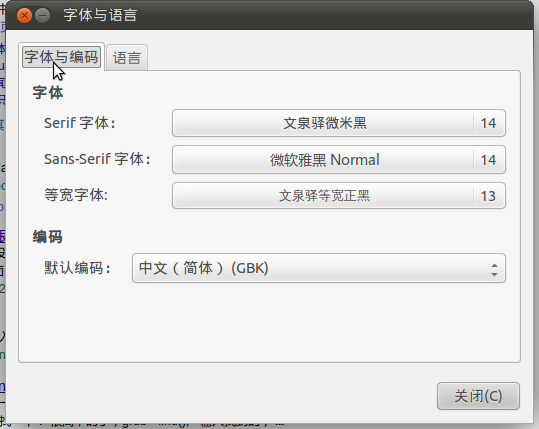
Task: Select the Sans-Serif font size 14
Action: pos(488,160)
